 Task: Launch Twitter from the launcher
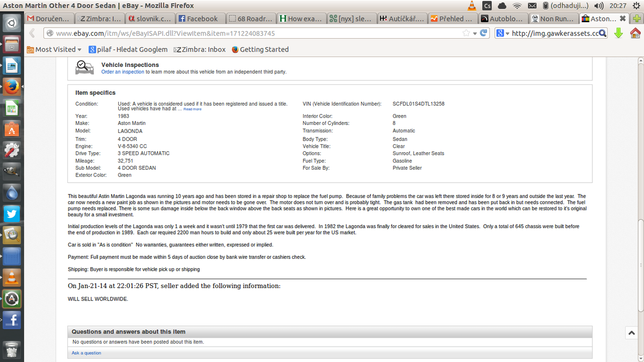(x=11, y=214)
